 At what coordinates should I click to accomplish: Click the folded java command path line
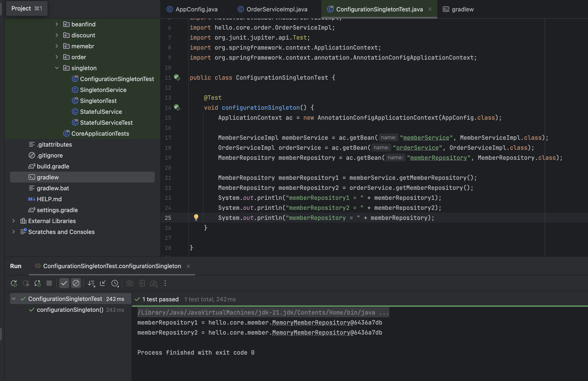point(263,312)
